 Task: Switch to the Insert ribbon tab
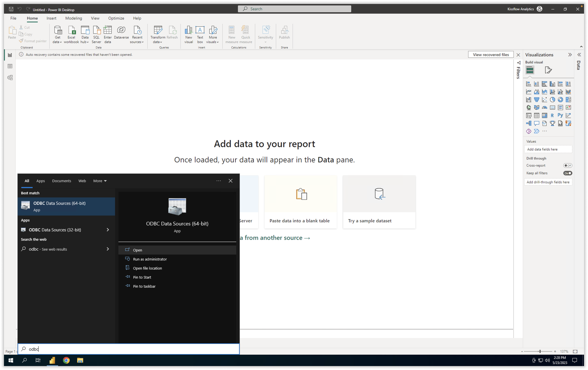[51, 18]
